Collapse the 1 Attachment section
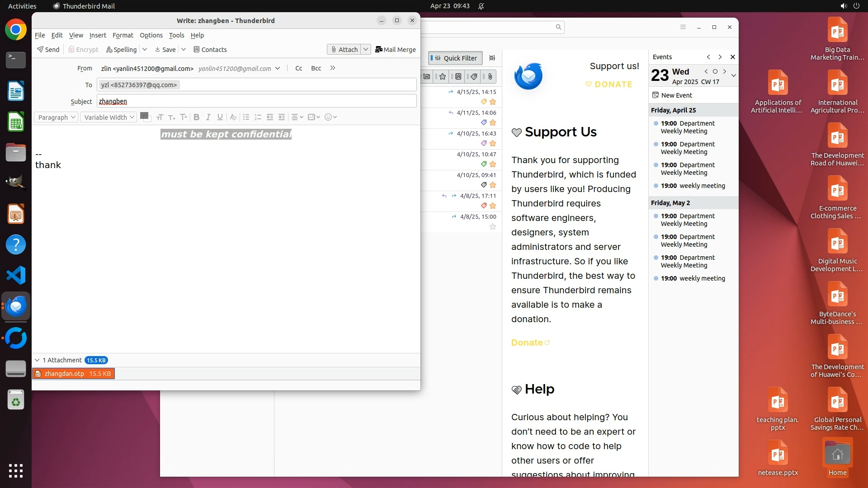This screenshot has height=488, width=868. [37, 360]
